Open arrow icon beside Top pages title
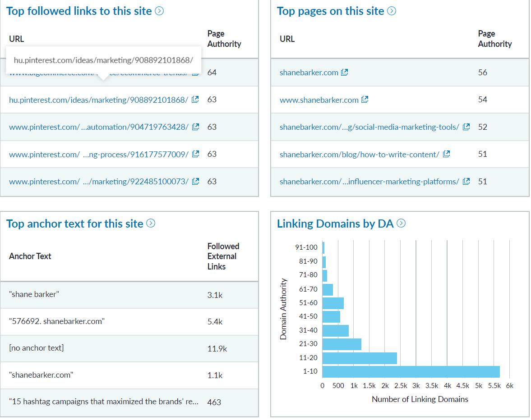 tap(392, 11)
